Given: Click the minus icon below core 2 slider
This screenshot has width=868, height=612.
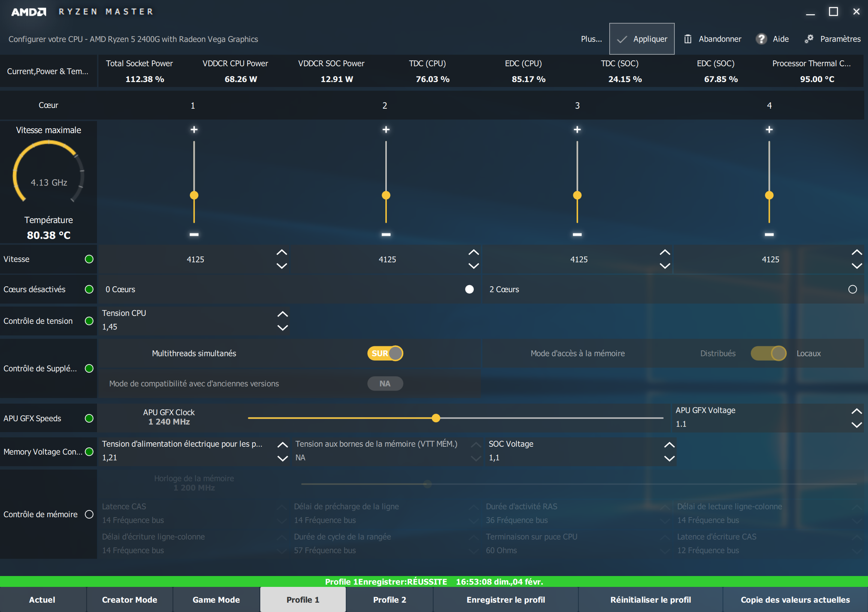Looking at the screenshot, I should pos(386,235).
